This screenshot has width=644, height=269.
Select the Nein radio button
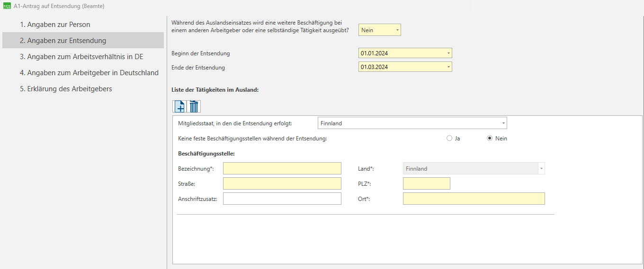490,139
